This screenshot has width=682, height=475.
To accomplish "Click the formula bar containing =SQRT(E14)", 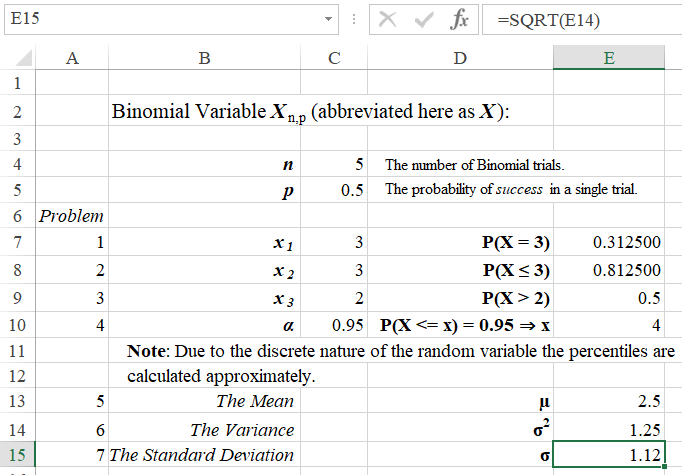I will pyautogui.click(x=590, y=19).
